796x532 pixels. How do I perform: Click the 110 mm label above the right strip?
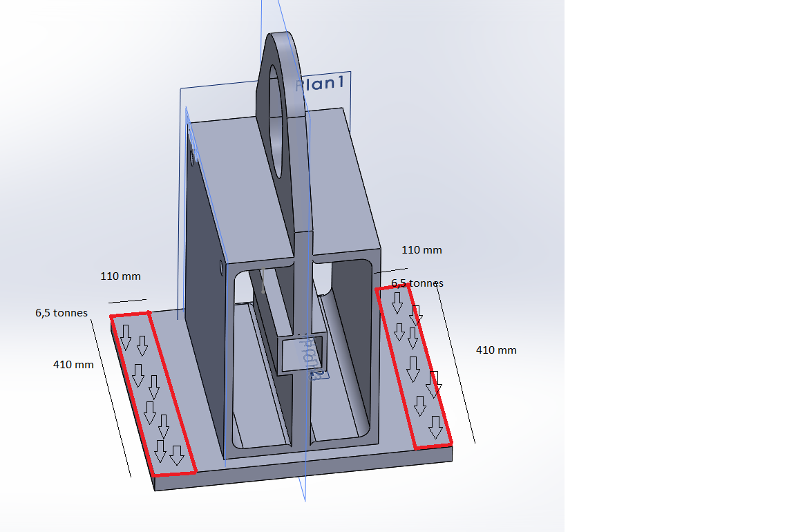tap(421, 249)
